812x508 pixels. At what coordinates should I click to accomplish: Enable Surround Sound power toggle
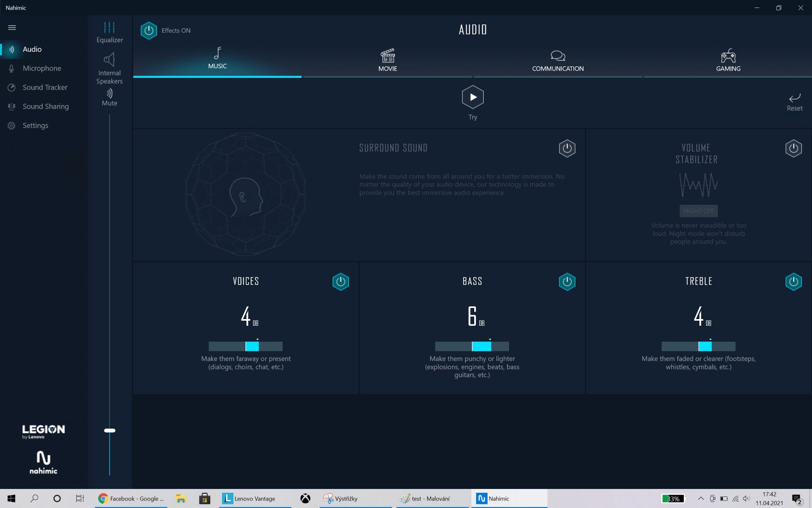click(x=567, y=148)
